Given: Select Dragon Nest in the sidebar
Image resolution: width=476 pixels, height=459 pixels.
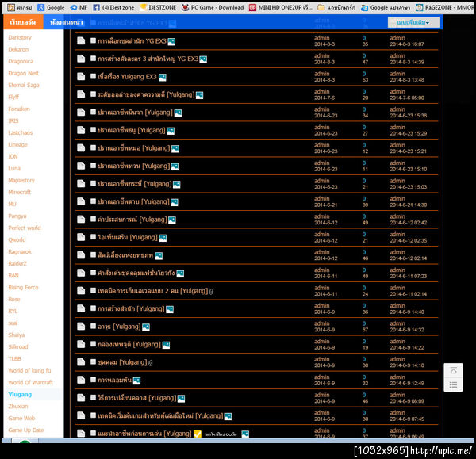Looking at the screenshot, I should click(x=23, y=73).
